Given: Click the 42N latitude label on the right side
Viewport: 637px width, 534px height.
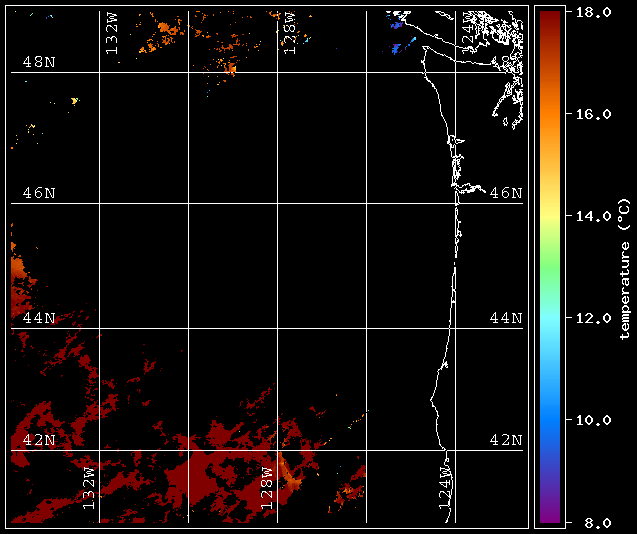Looking at the screenshot, I should pos(505,440).
